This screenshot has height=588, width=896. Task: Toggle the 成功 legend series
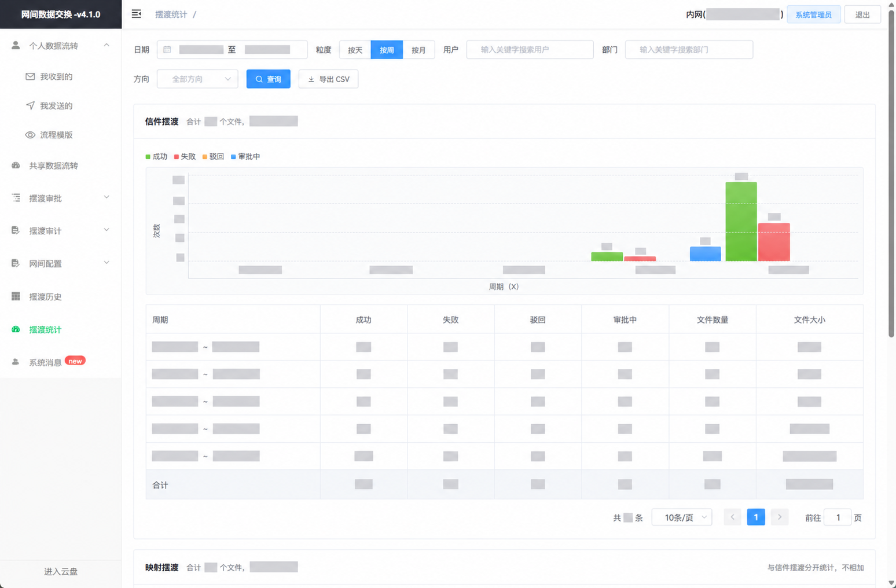(156, 156)
